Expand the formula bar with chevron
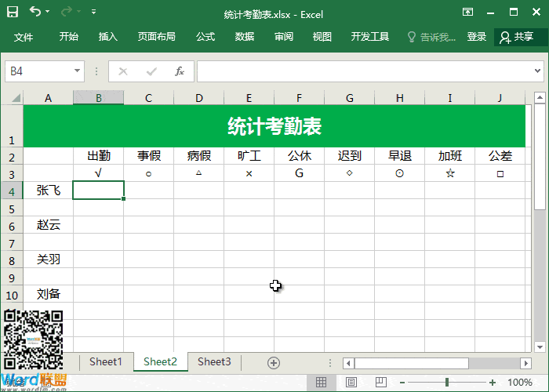This screenshot has width=549, height=392. coord(537,71)
